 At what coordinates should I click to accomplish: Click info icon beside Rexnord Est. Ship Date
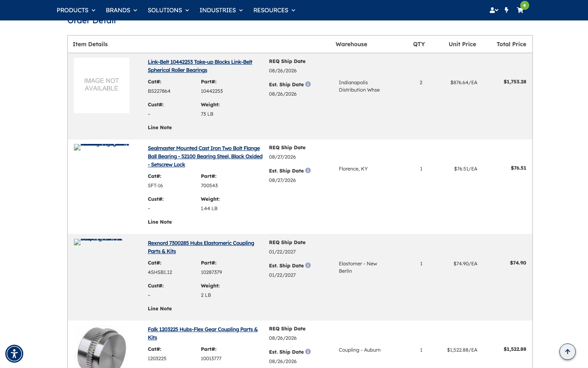click(x=308, y=265)
